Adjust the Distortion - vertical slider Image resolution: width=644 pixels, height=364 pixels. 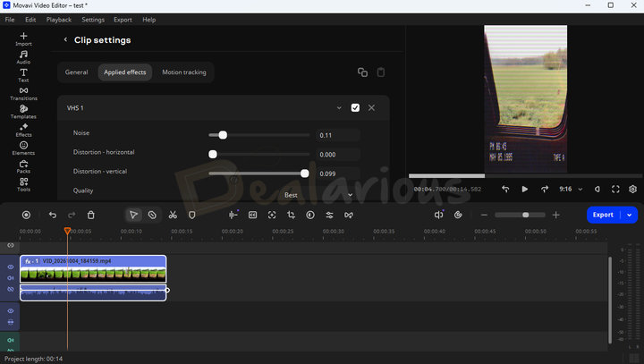tap(258, 174)
